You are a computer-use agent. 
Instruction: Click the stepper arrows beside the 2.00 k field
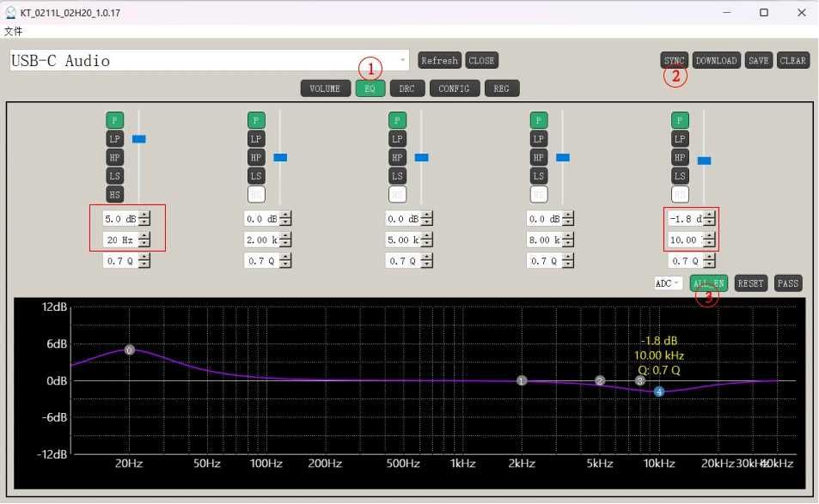click(285, 240)
